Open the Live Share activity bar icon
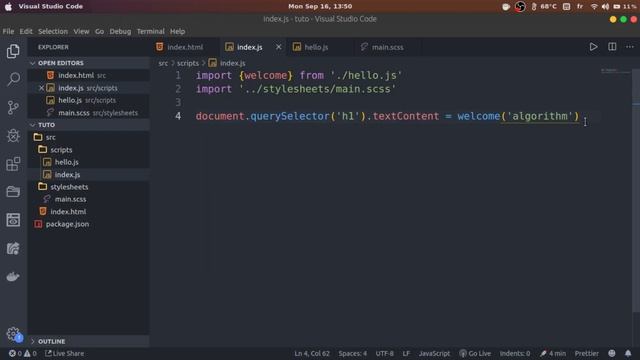This screenshot has width=640, height=360. click(x=13, y=248)
